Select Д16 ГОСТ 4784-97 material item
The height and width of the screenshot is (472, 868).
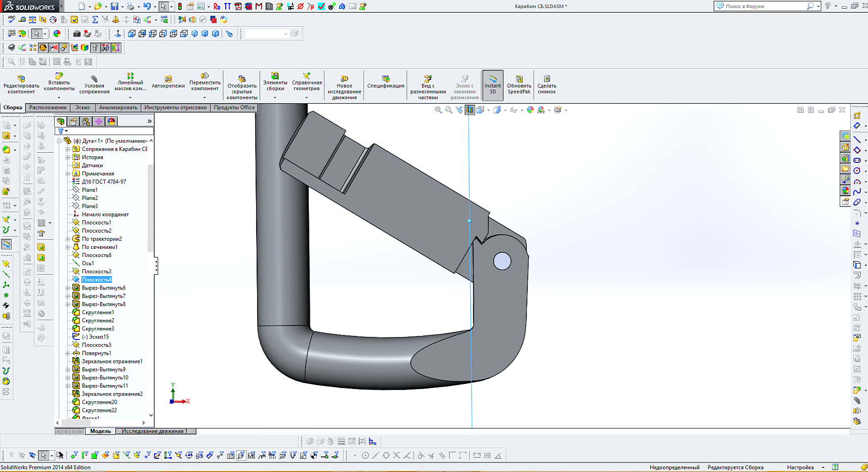[x=104, y=182]
